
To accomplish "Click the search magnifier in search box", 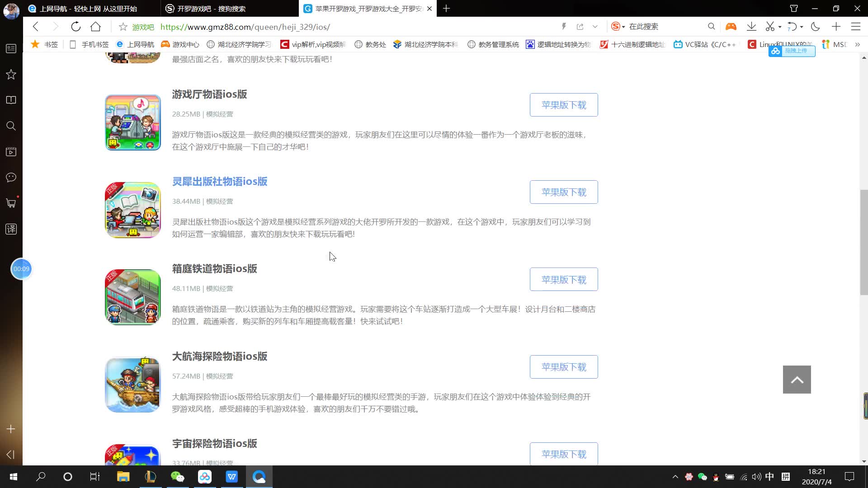I will click(x=711, y=27).
